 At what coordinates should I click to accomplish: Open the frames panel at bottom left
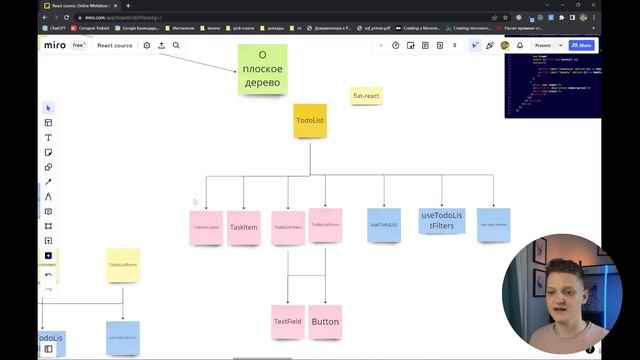[48, 349]
